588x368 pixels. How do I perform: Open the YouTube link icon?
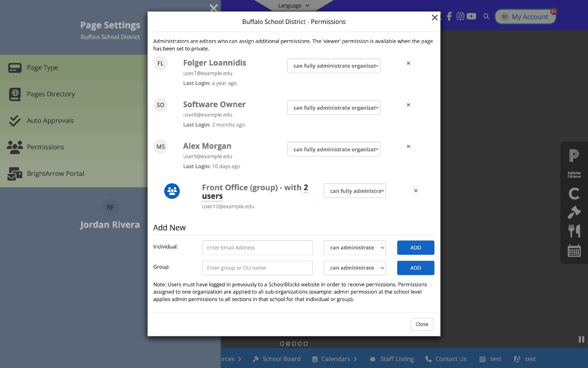[471, 16]
